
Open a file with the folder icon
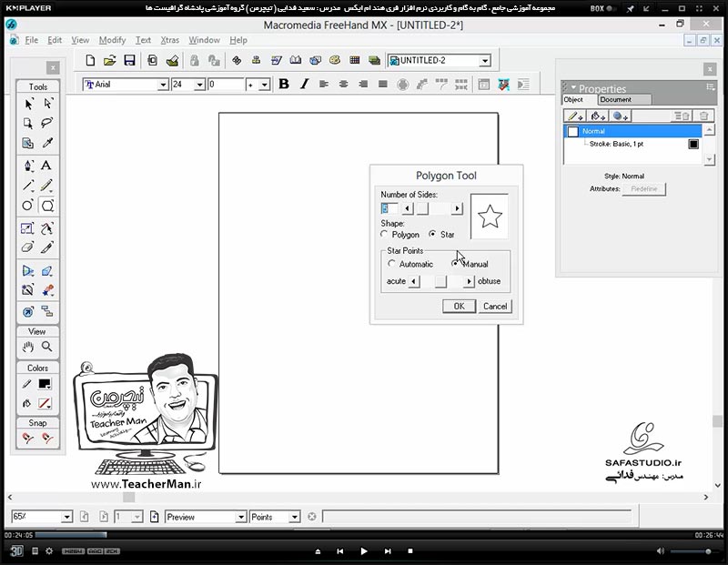pos(109,60)
